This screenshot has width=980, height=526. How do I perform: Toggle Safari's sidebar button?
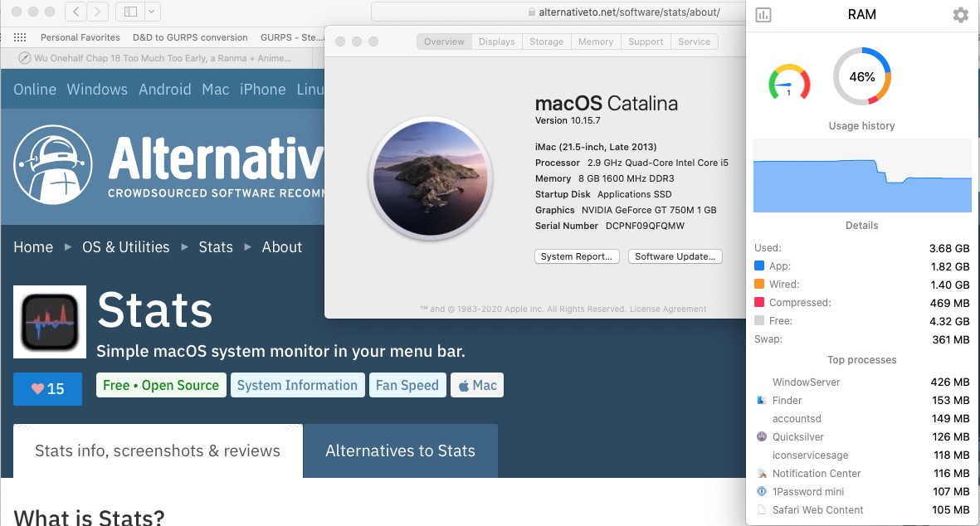click(x=130, y=12)
